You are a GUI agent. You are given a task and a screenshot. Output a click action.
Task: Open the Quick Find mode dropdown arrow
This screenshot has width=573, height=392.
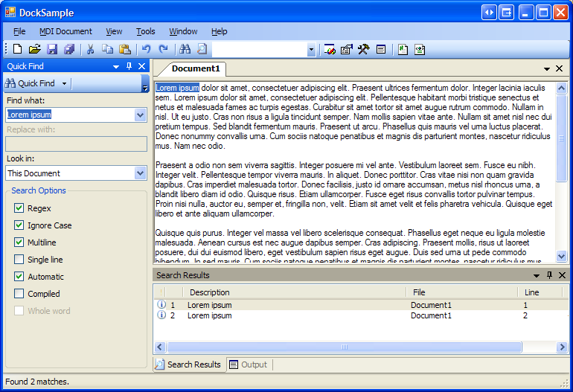pyautogui.click(x=64, y=83)
